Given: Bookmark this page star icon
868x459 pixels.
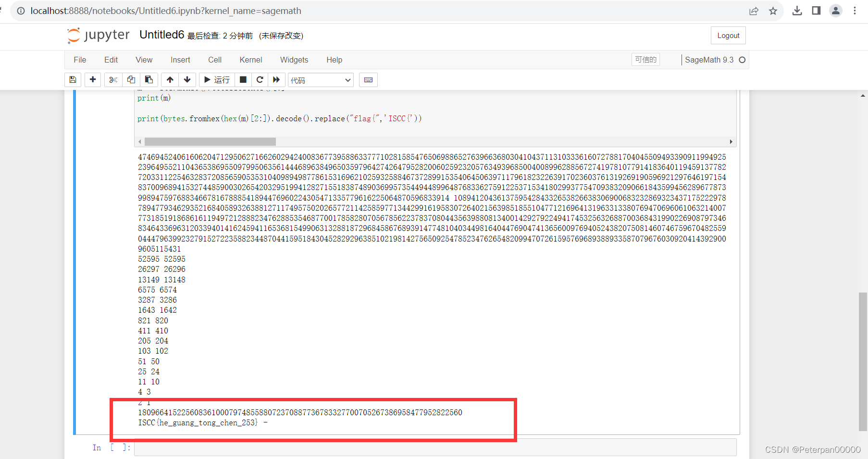Looking at the screenshot, I should tap(773, 11).
